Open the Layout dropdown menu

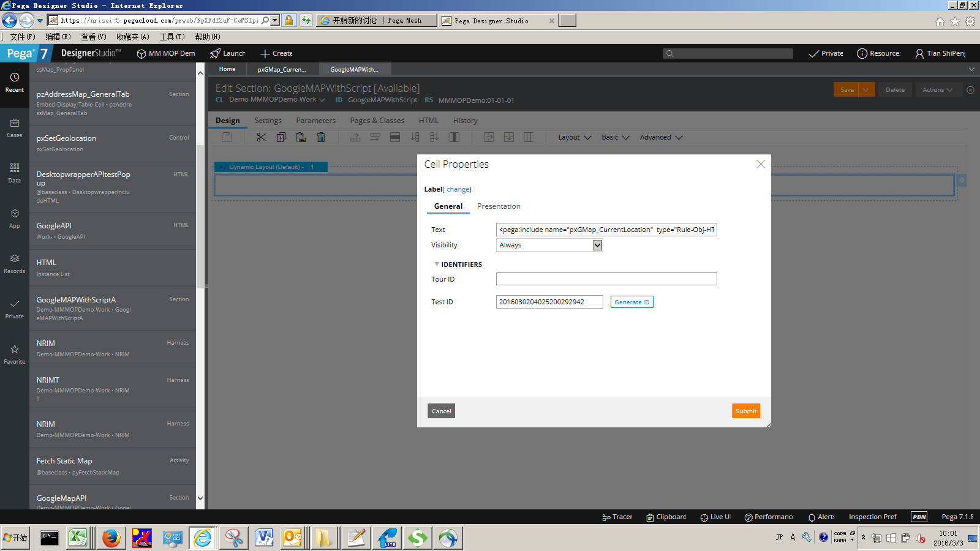click(574, 137)
